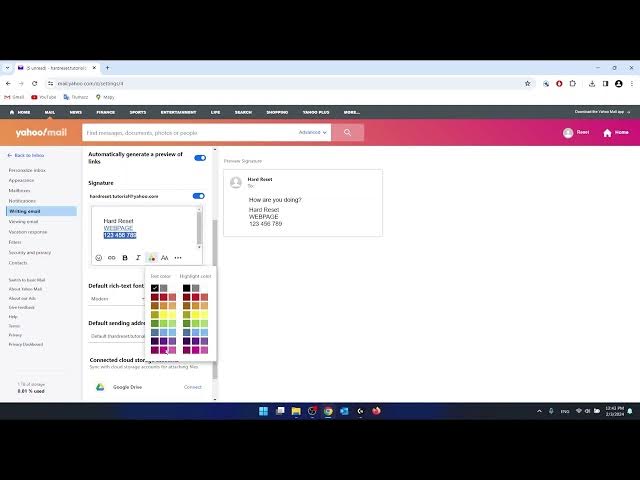The width and height of the screenshot is (640, 480).
Task: Open more formatting options ellipsis
Action: click(x=179, y=258)
